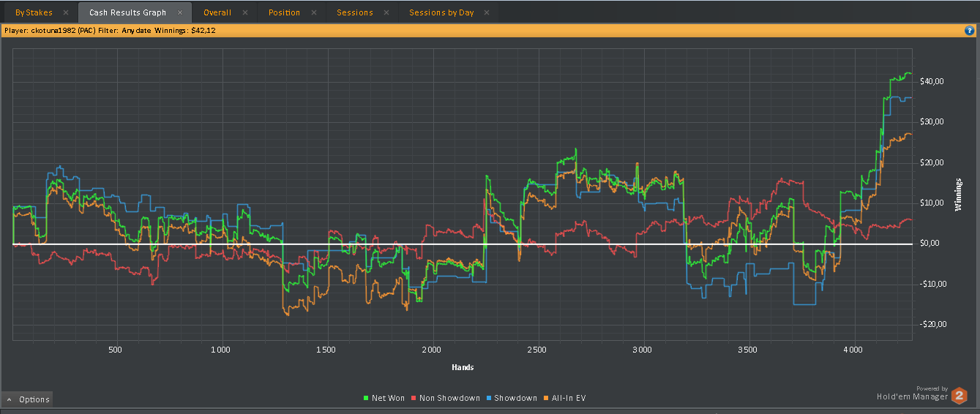
Task: Click the 2 000 hands axis label
Action: coord(431,350)
